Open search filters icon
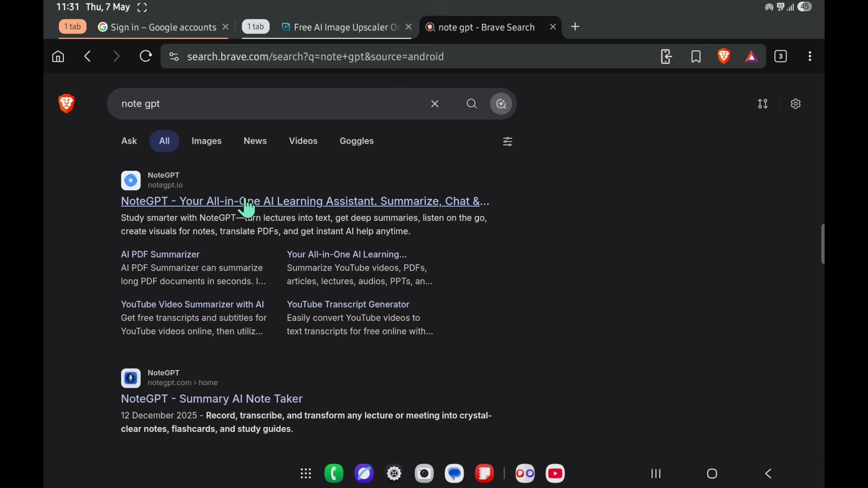 (x=508, y=142)
